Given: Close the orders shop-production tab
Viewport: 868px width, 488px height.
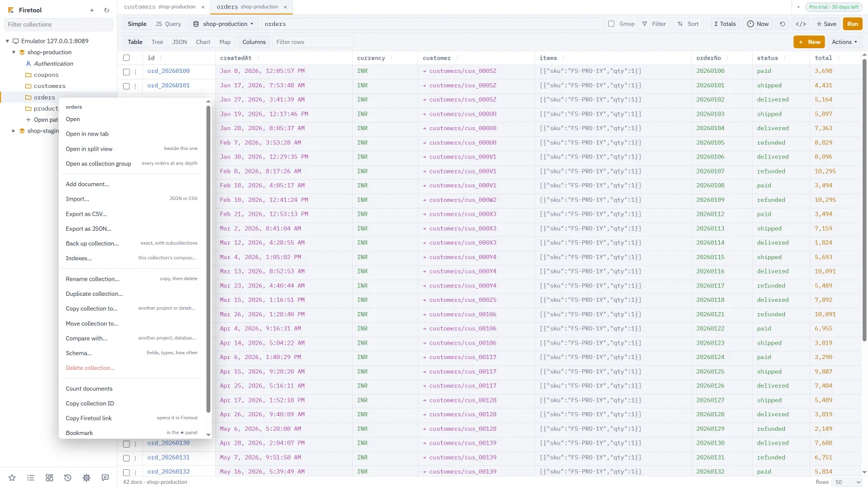Looking at the screenshot, I should coord(285,7).
